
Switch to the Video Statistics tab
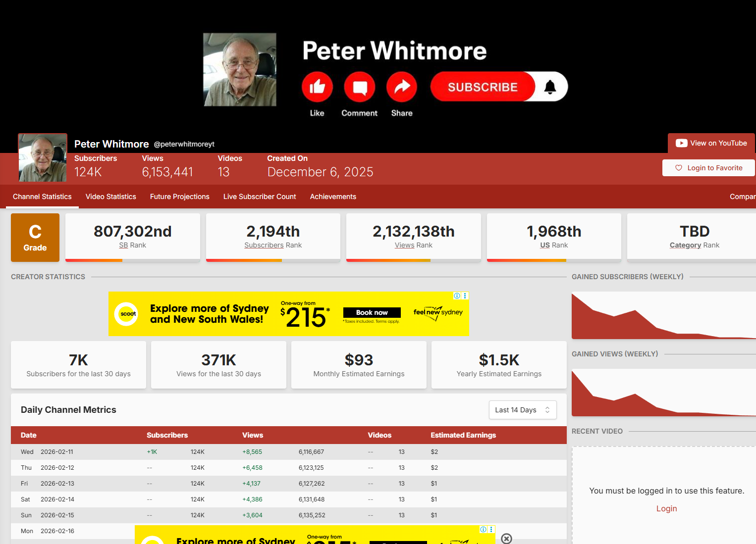click(x=111, y=197)
